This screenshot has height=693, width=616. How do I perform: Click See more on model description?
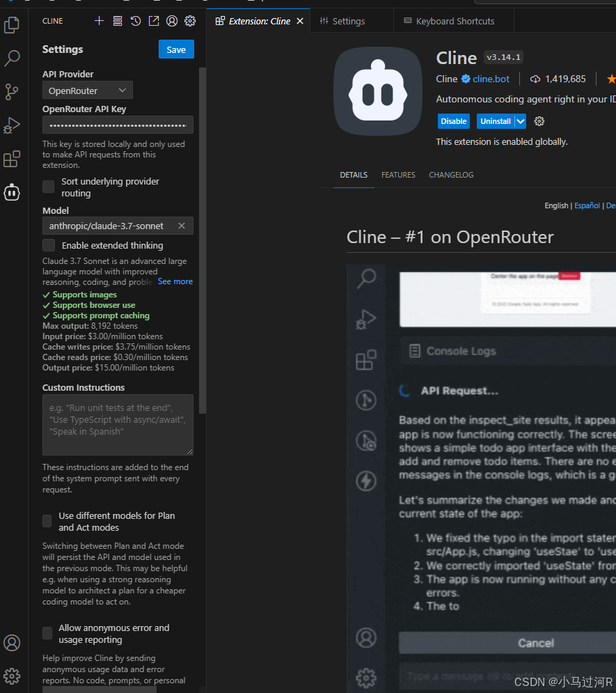[175, 281]
